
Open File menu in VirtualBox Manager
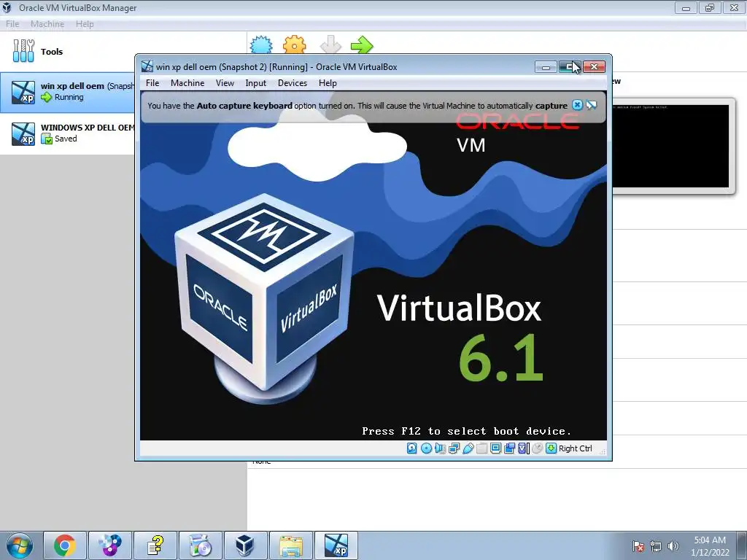[12, 24]
